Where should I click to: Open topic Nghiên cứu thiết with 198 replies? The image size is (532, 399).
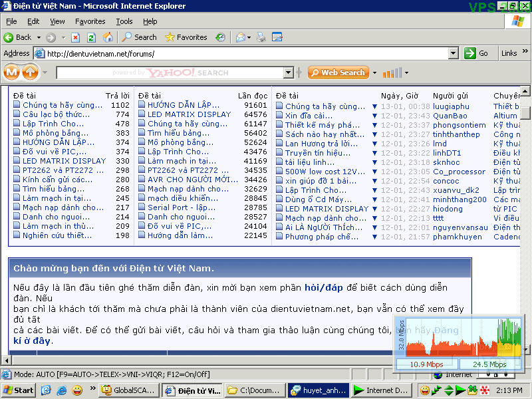click(x=57, y=235)
